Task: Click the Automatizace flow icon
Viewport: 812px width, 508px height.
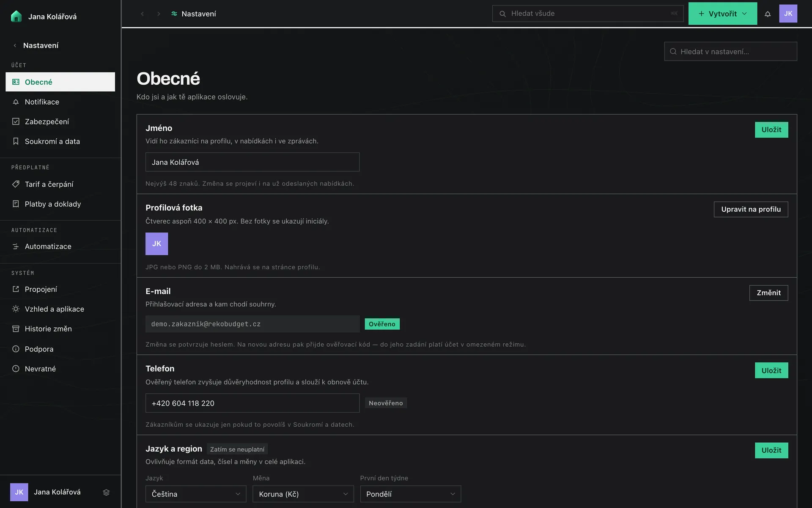Action: tap(16, 246)
